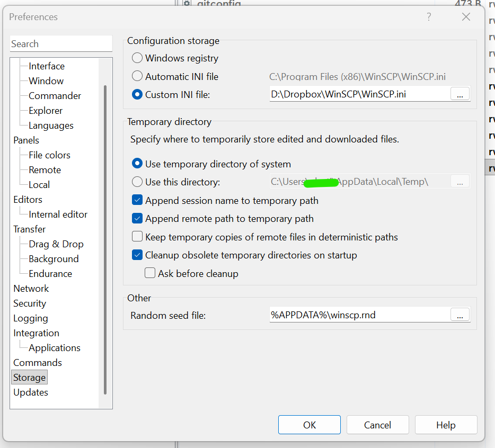Click the preferences tree vertical scrollbar
The width and height of the screenshot is (495, 448).
105,238
